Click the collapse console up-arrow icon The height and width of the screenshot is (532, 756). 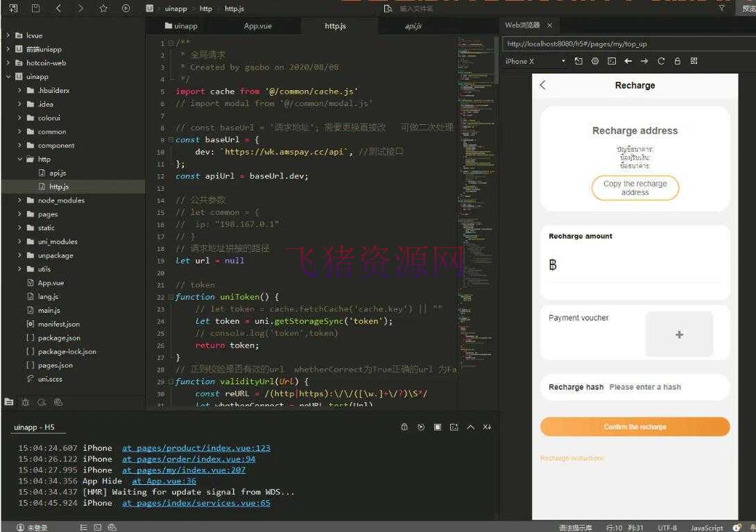click(x=470, y=427)
